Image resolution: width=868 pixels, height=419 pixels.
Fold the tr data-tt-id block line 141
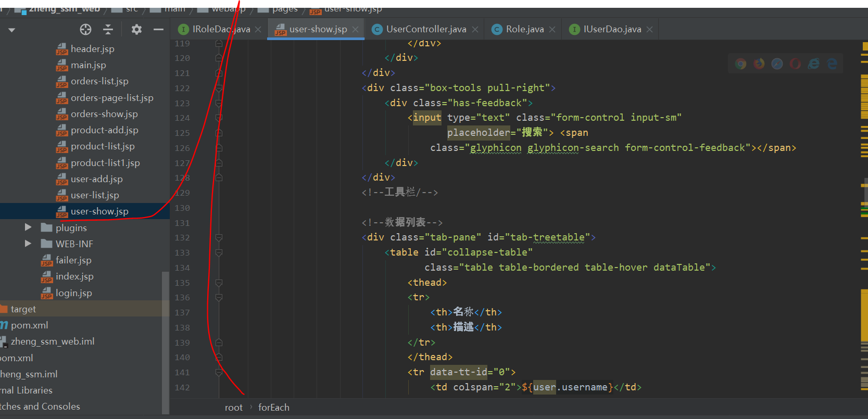(x=219, y=373)
